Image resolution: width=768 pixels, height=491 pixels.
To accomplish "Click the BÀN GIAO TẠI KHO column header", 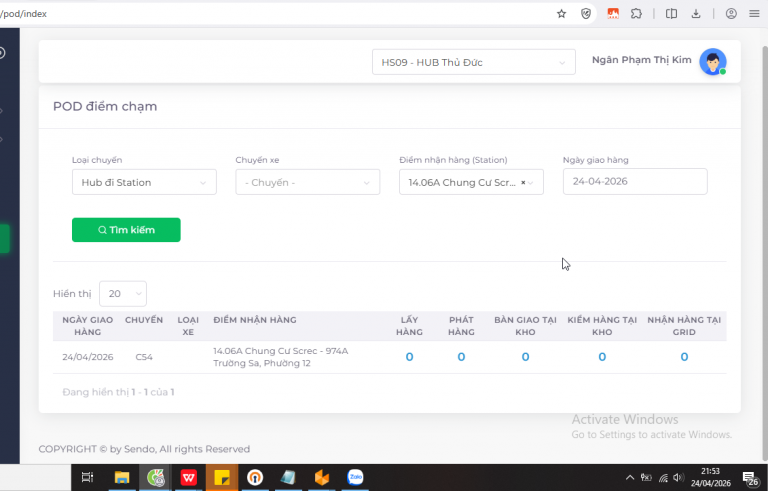I will (x=525, y=326).
